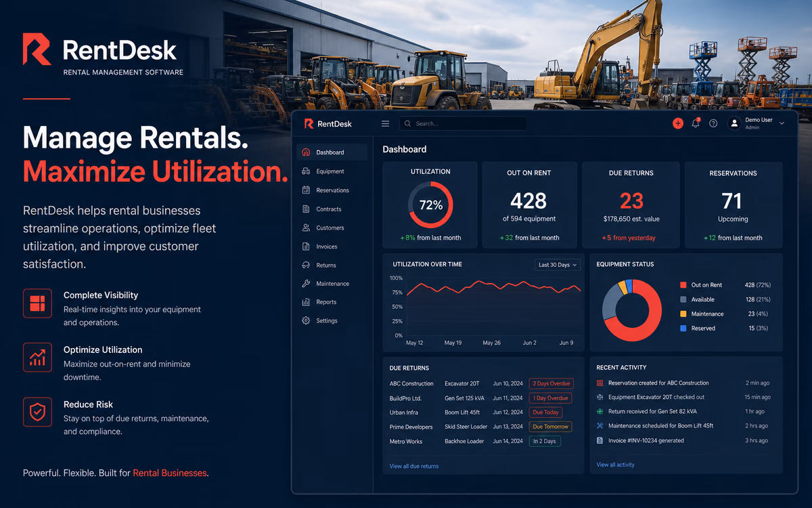Click the Due Returns 23 card
This screenshot has width=812, height=508.
click(631, 205)
